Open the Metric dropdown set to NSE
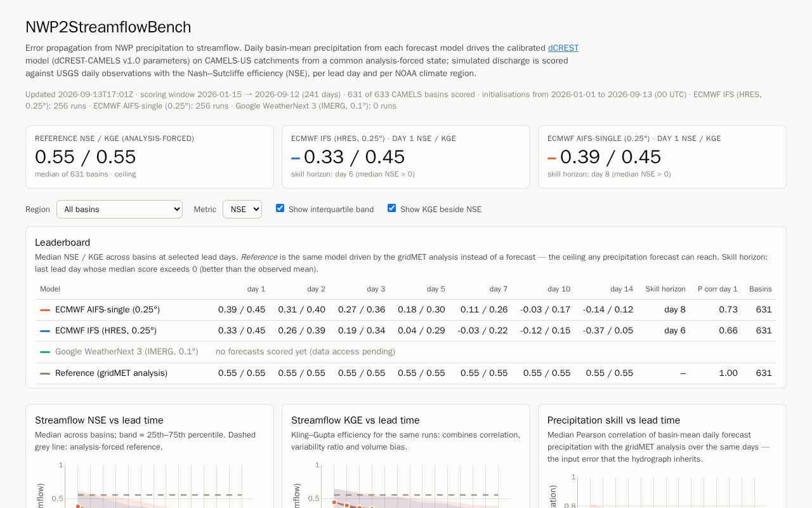This screenshot has height=508, width=812. [x=242, y=210]
